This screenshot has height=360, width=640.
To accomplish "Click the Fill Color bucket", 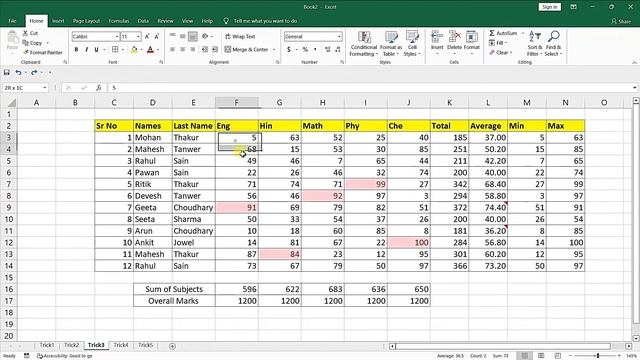I will pos(134,50).
